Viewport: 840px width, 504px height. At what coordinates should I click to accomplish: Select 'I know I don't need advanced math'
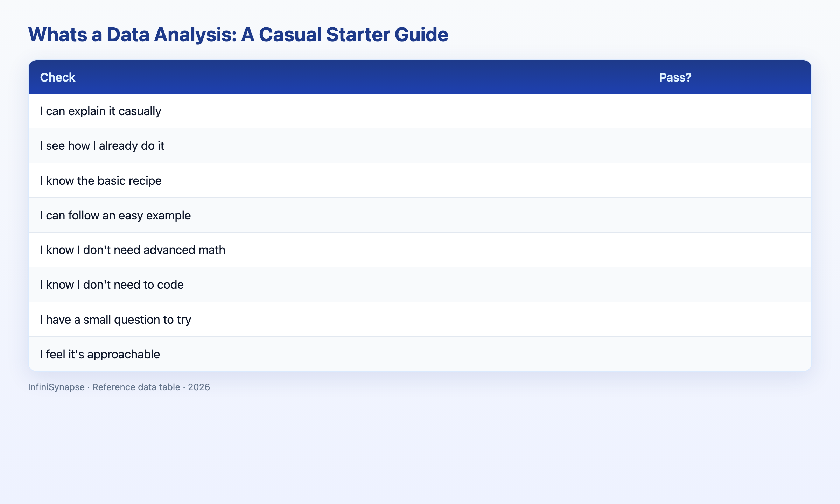tap(420, 250)
